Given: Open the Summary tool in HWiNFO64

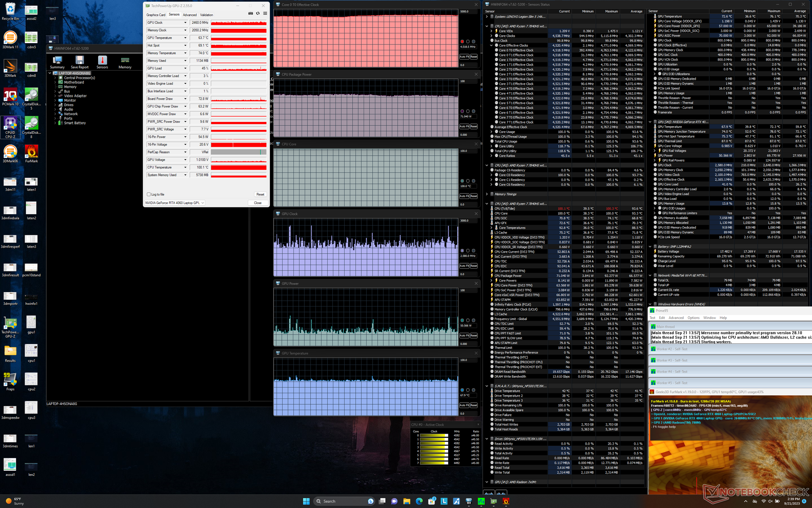Looking at the screenshot, I should tap(57, 62).
